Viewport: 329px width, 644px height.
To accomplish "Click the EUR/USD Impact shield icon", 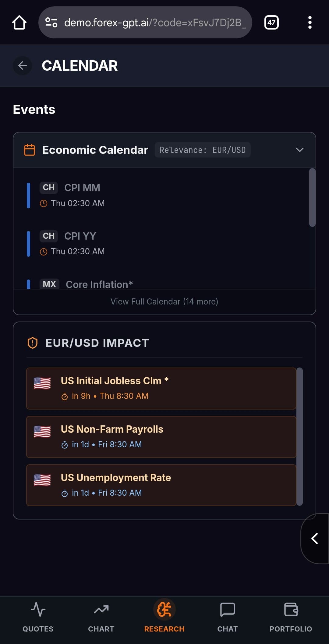I will pyautogui.click(x=33, y=343).
